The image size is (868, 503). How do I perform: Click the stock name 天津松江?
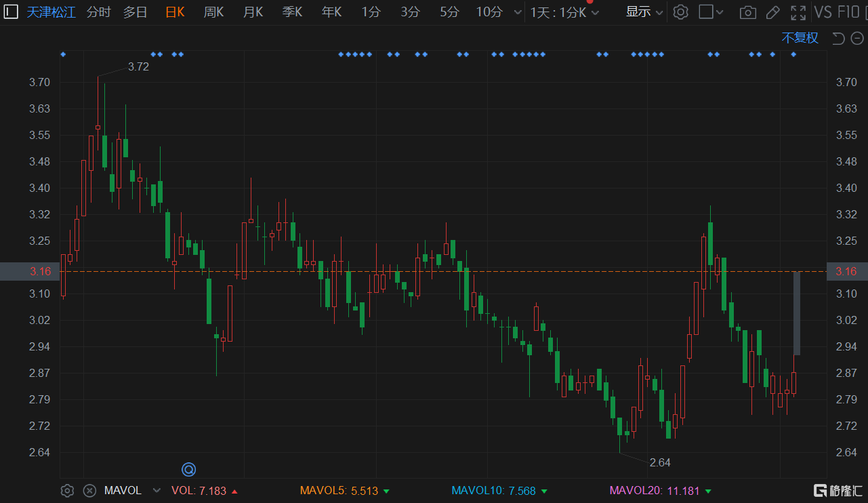tap(51, 12)
